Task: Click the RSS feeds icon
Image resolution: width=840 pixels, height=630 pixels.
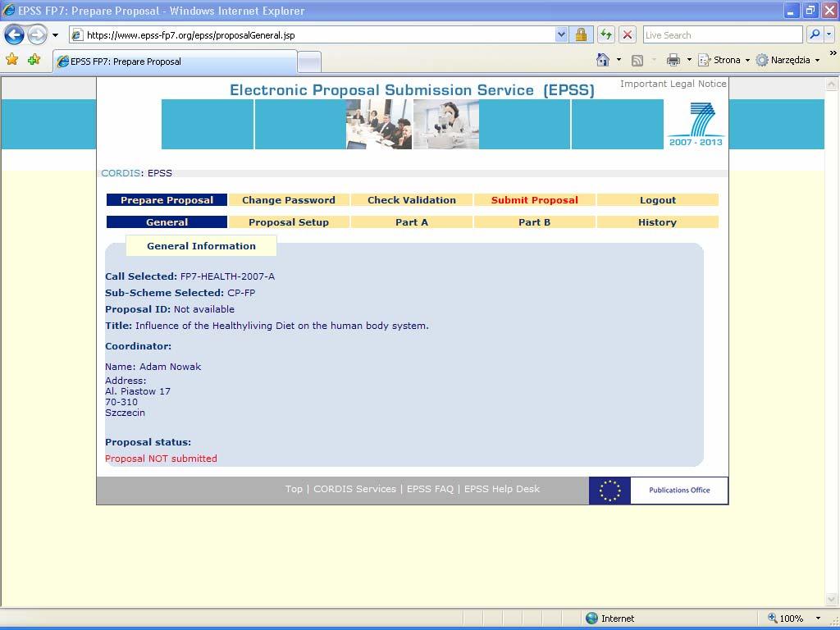Action: (637, 61)
